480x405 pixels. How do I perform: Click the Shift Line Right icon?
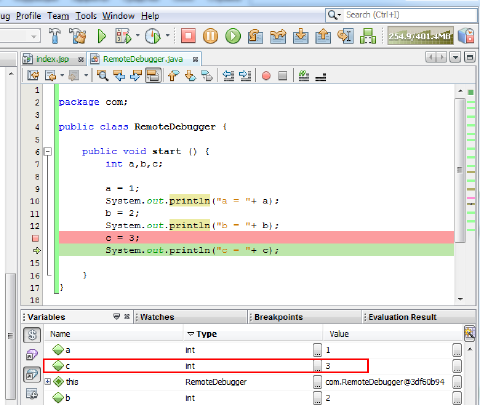tap(245, 76)
